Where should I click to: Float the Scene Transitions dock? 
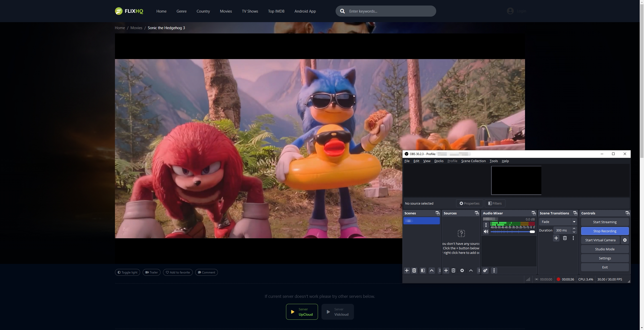(575, 213)
